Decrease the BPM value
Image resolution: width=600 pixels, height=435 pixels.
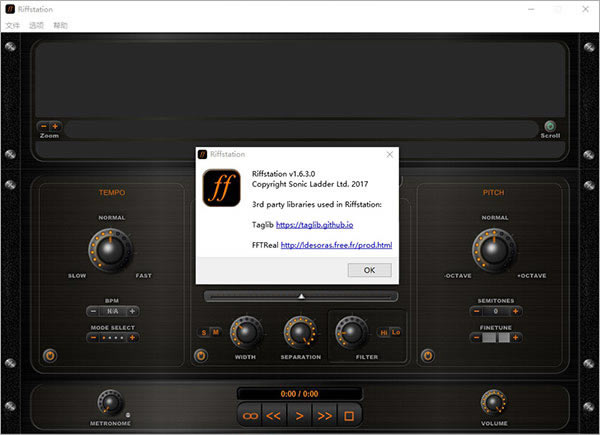pos(93,311)
